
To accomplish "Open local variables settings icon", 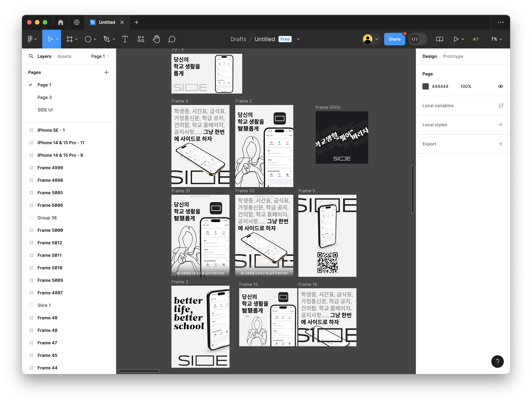I will click(501, 106).
